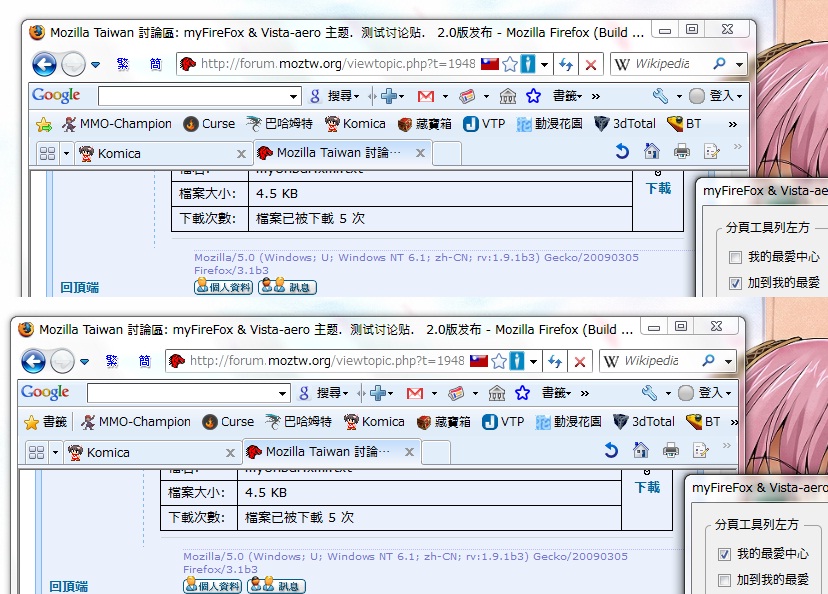Click 個人資料 button in upper window page
The width and height of the screenshot is (828, 594).
tap(224, 287)
